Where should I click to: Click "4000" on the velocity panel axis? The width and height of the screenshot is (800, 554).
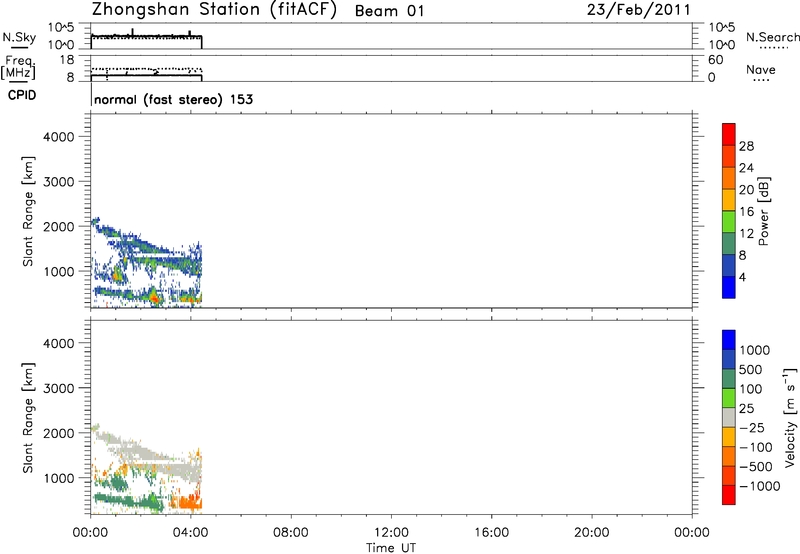coord(59,343)
